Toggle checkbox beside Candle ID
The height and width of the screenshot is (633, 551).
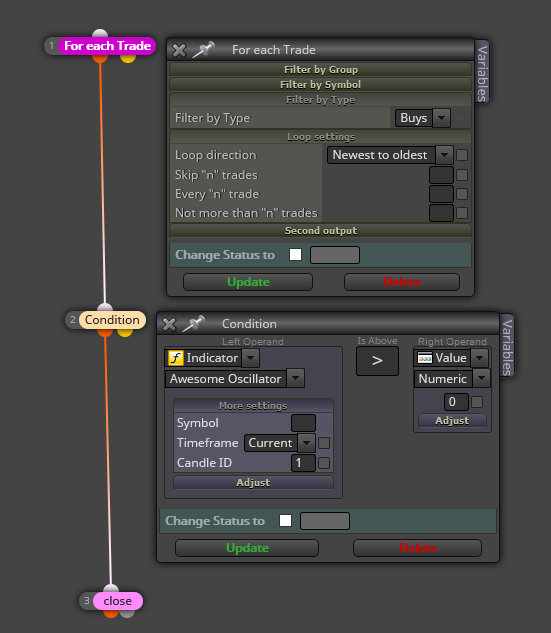point(324,463)
